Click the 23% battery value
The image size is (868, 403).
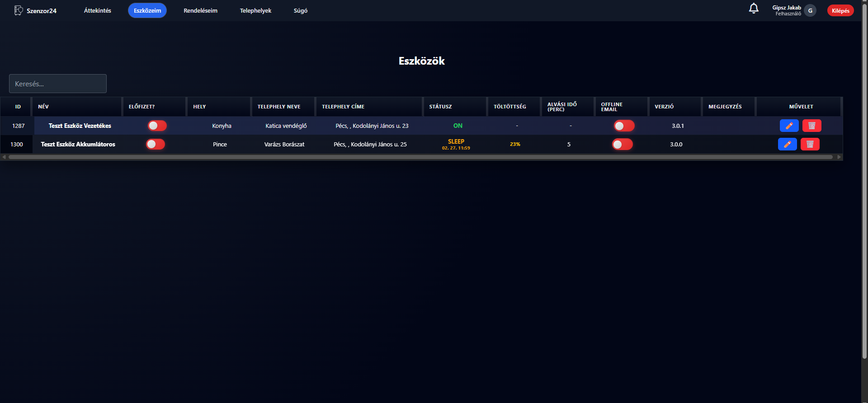[515, 144]
